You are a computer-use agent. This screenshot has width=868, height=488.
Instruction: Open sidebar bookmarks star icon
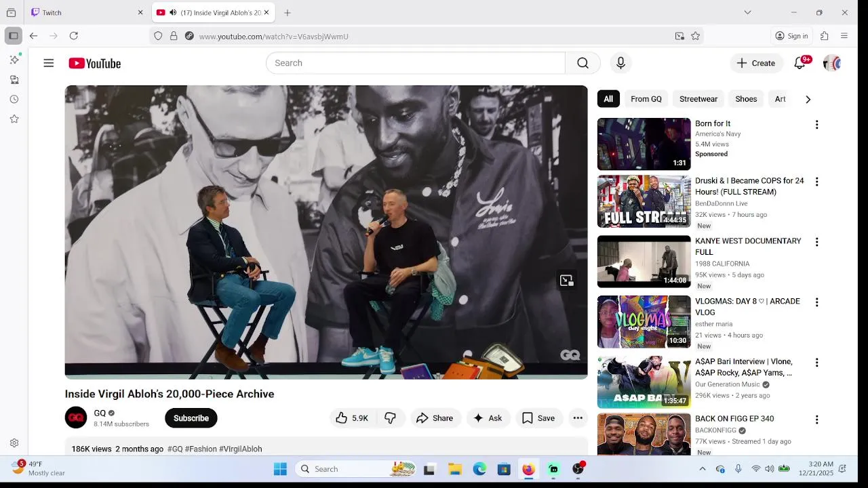tap(14, 119)
